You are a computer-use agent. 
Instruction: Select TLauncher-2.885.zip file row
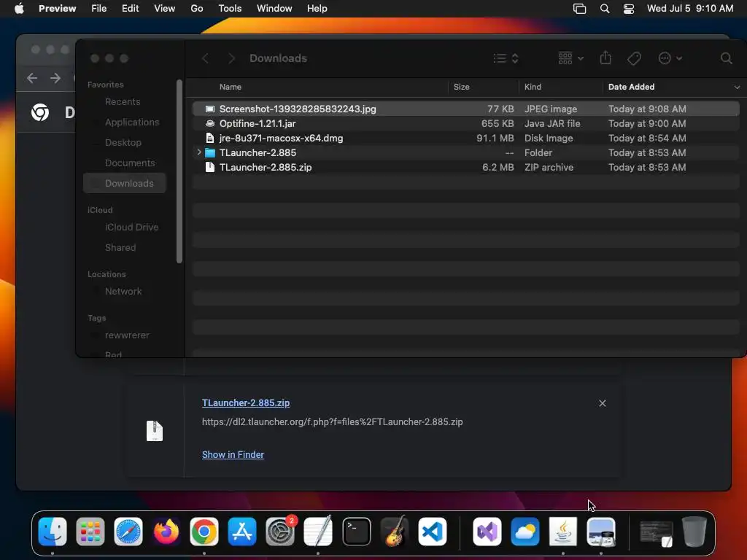click(466, 168)
